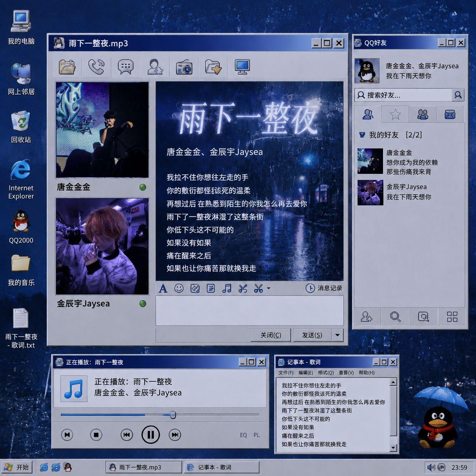Click 唐金金金 concert photo in chat window
The width and height of the screenshot is (476, 476).
102,130
